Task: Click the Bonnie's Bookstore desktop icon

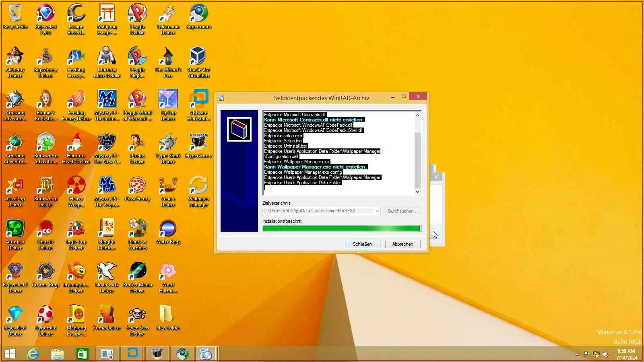Action: [x=45, y=105]
